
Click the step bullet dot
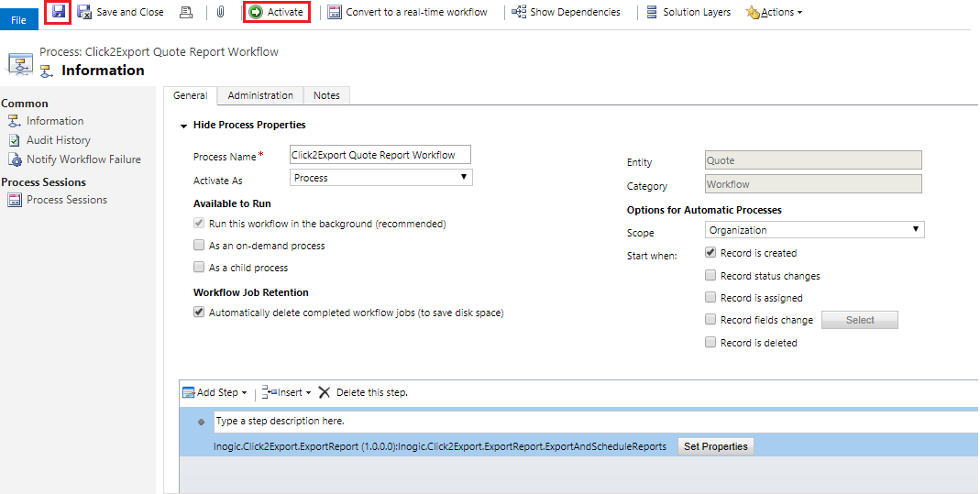coord(202,423)
